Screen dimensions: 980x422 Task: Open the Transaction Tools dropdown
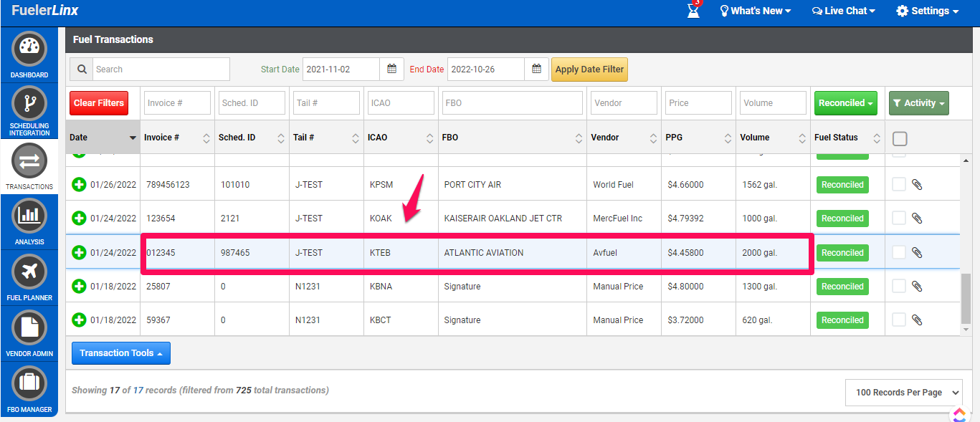click(121, 353)
